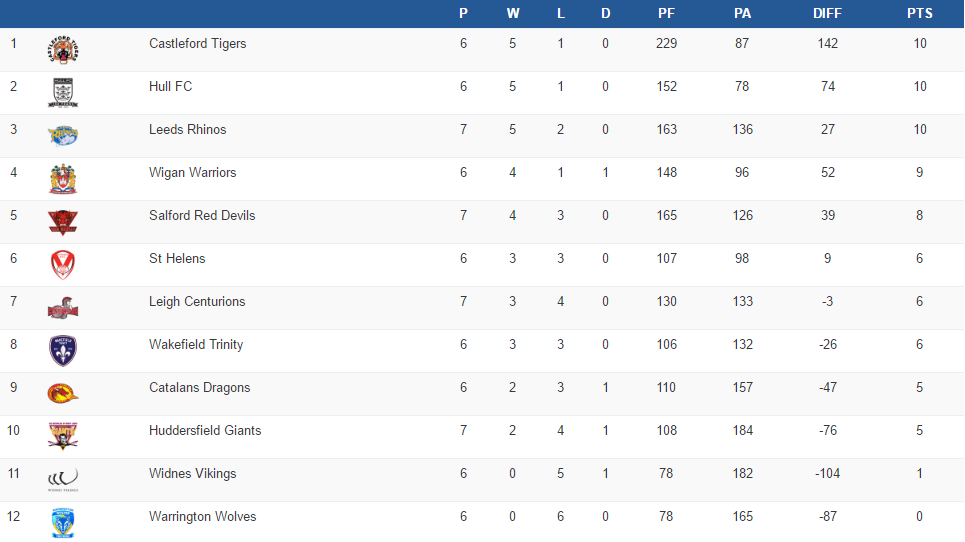Click the DIFF column header
This screenshot has width=965, height=542.
[827, 13]
